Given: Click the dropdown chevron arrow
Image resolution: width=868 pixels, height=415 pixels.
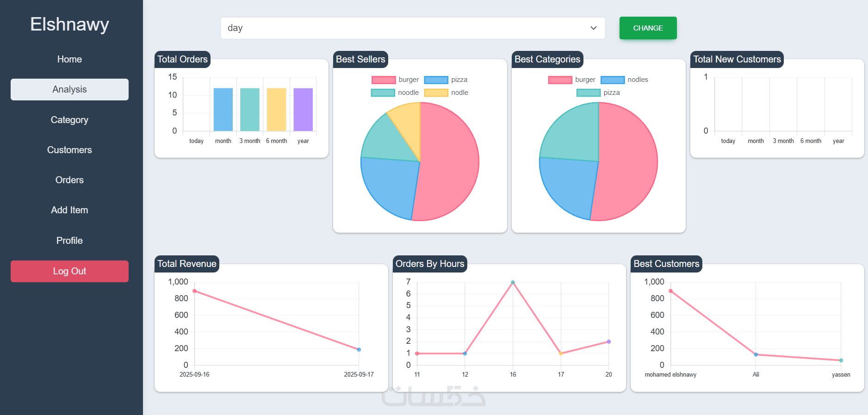Looking at the screenshot, I should coord(593,28).
